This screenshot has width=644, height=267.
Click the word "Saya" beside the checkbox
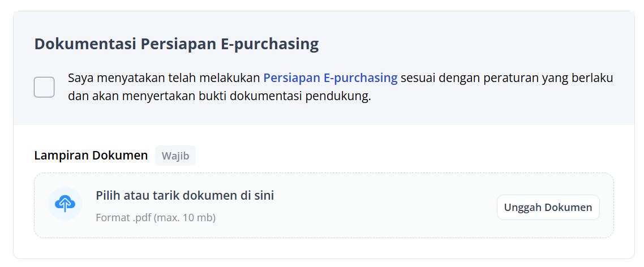point(79,78)
